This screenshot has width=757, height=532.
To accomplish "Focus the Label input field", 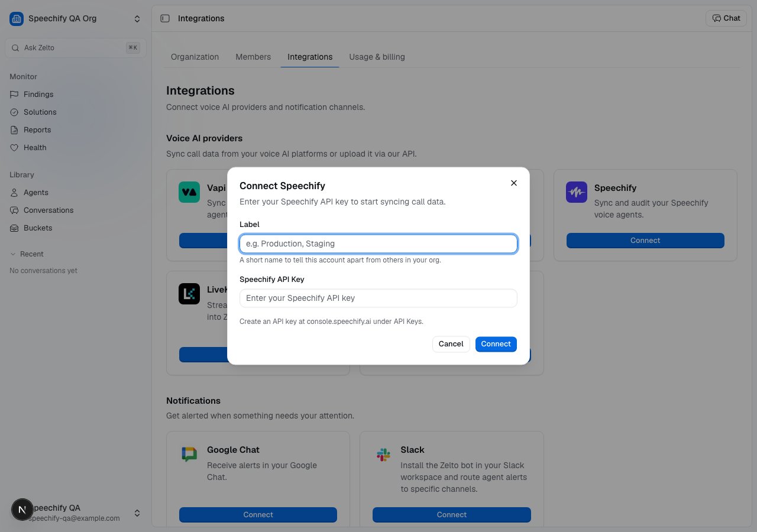I will point(378,244).
